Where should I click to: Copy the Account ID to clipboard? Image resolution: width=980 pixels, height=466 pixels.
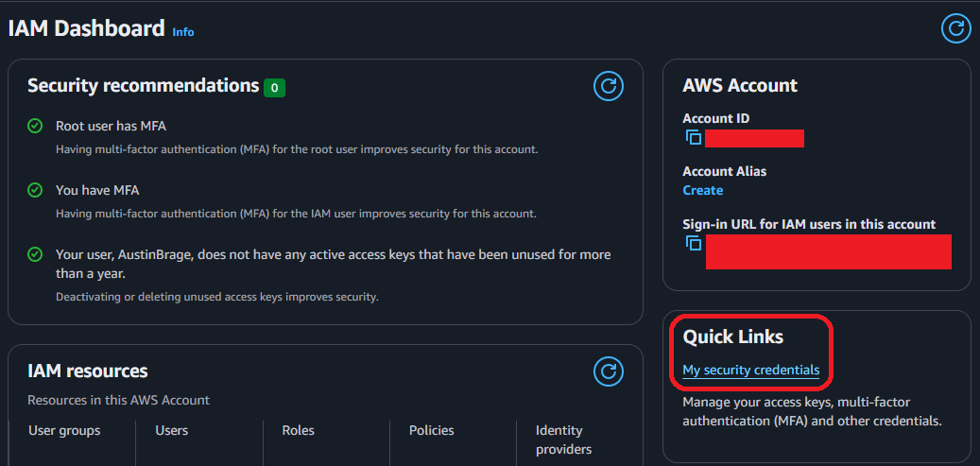(694, 138)
